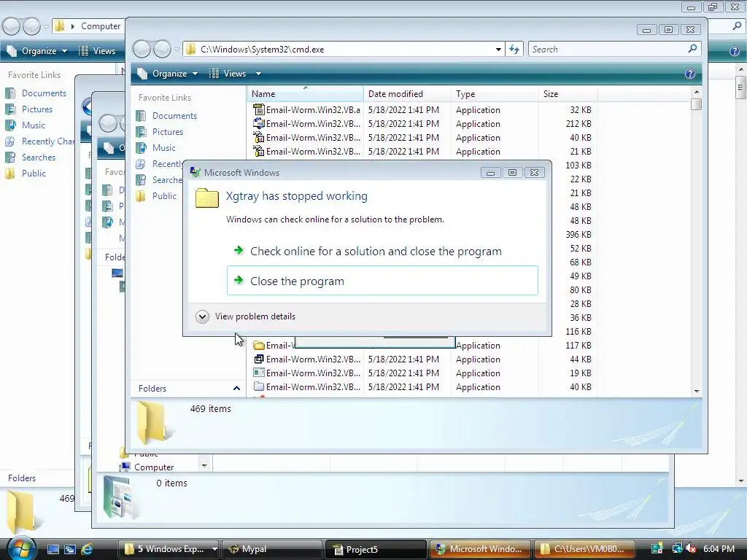This screenshot has width=747, height=560.
Task: Click the Forward arrow in the cmd.exe window
Action: coord(162,49)
